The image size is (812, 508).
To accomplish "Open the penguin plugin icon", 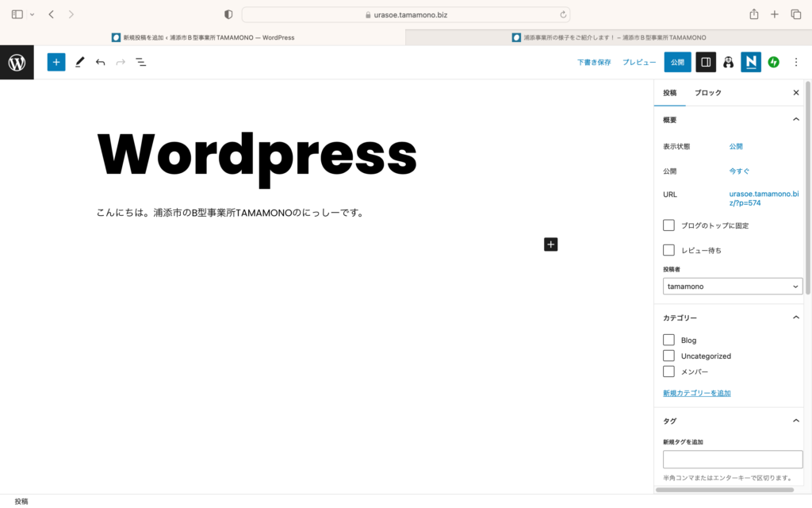I will pos(728,62).
